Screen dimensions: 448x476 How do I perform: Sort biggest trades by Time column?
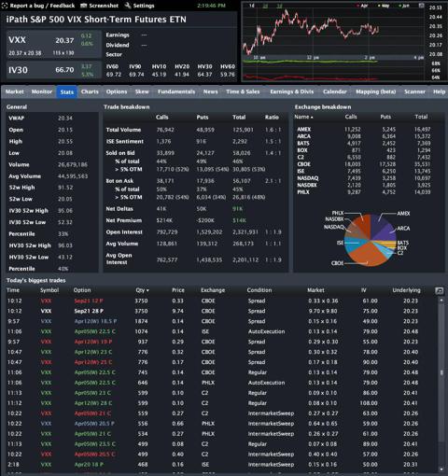pos(13,290)
